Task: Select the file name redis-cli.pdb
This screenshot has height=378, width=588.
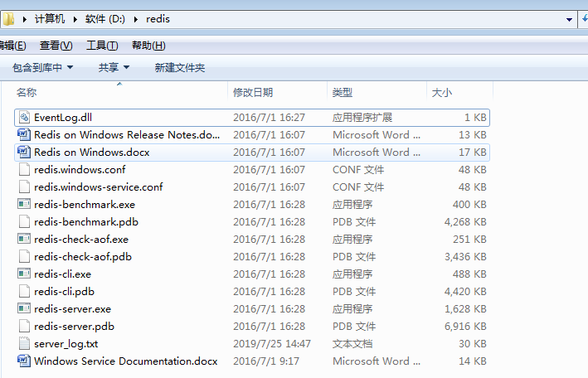Action: (64, 292)
